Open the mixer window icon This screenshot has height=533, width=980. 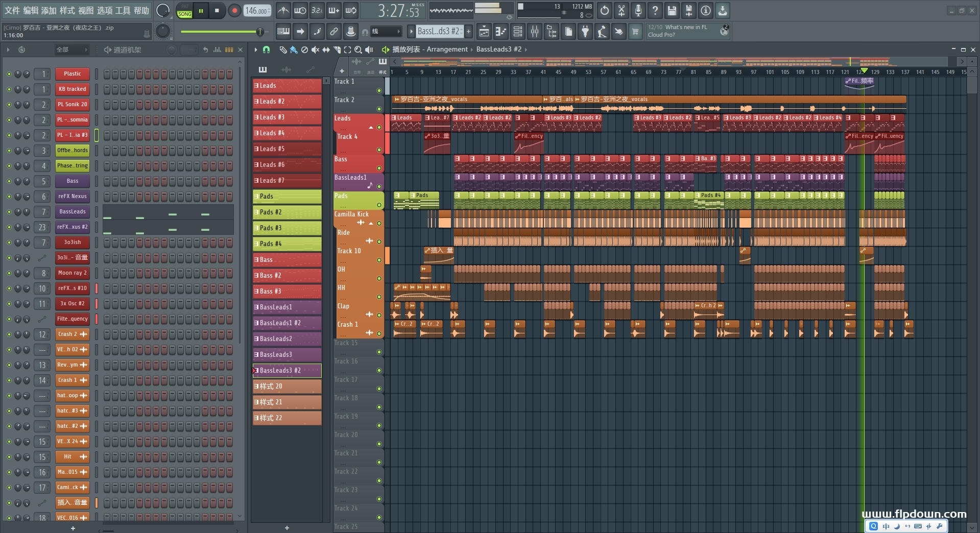(x=535, y=32)
